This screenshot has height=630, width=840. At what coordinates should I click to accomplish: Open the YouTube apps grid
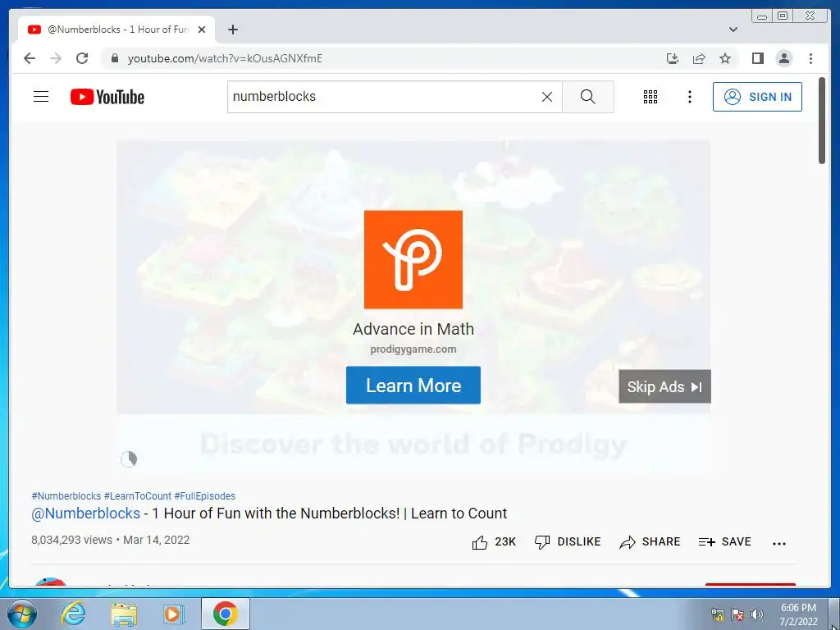650,97
